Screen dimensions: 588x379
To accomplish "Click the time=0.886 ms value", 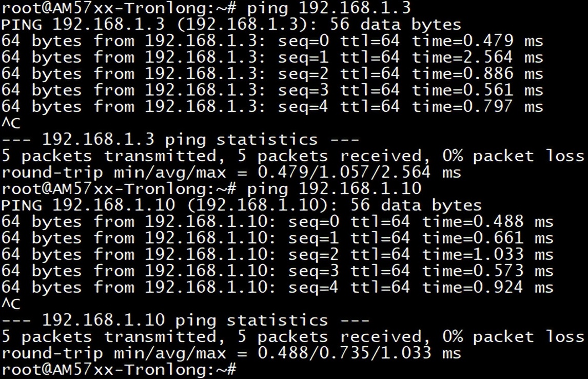I will pyautogui.click(x=478, y=74).
